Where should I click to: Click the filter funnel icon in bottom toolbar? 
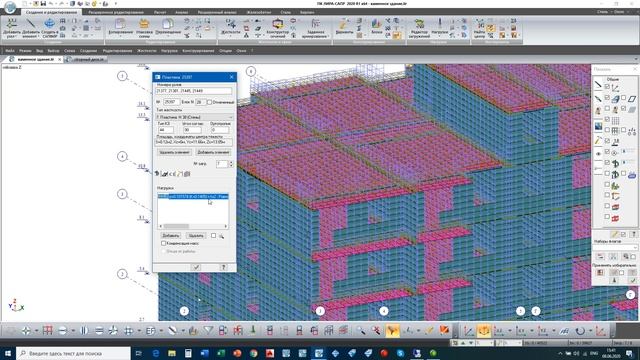click(x=208, y=330)
